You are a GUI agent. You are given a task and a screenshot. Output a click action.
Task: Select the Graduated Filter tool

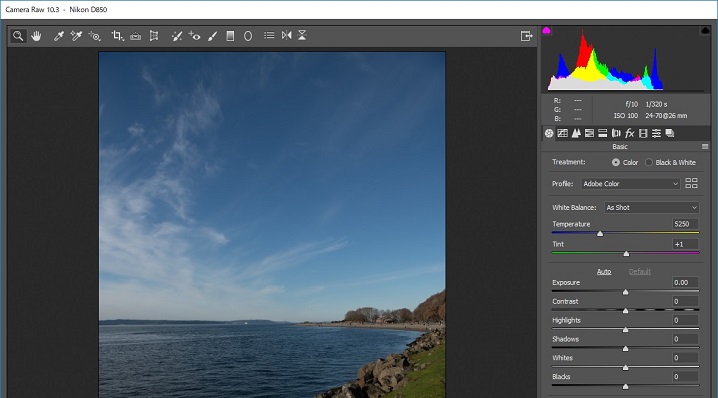pos(230,36)
